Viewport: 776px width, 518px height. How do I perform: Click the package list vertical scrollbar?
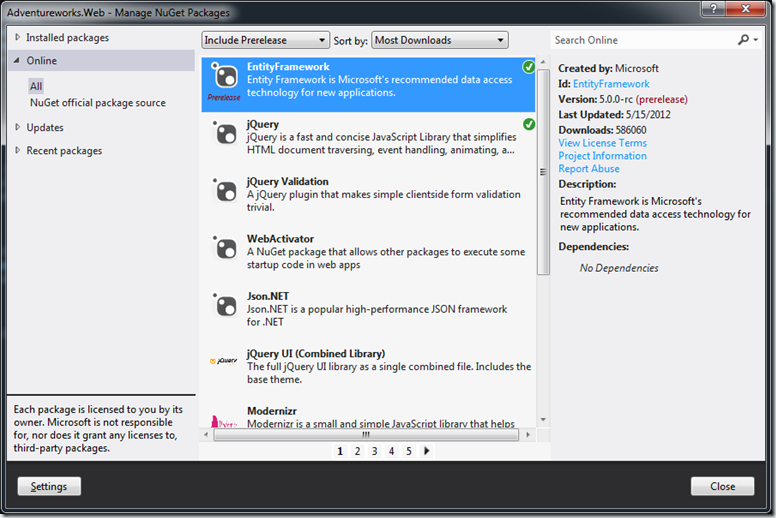[543, 200]
